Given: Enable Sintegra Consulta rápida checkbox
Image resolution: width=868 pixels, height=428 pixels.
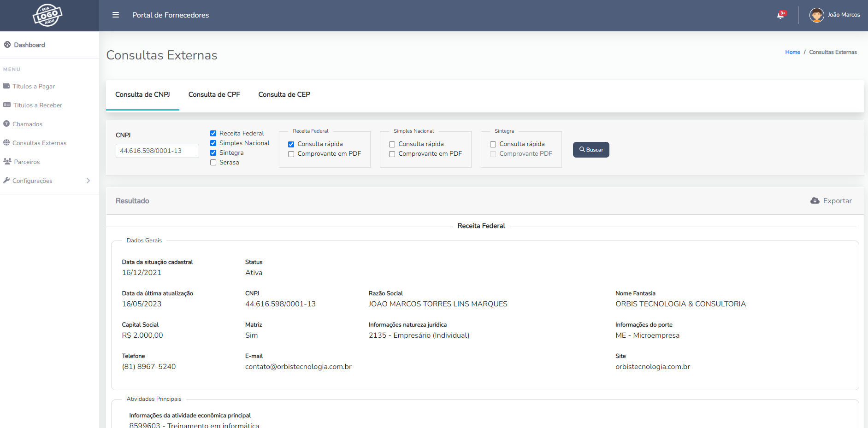Looking at the screenshot, I should (x=493, y=144).
